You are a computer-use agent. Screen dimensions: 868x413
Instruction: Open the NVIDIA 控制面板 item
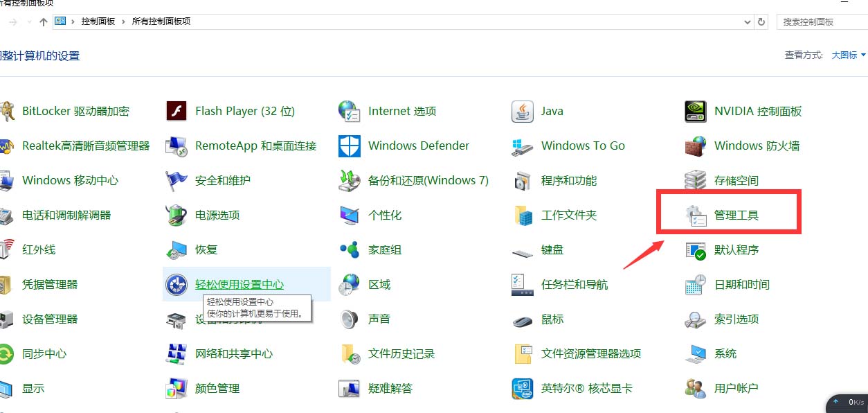(756, 111)
